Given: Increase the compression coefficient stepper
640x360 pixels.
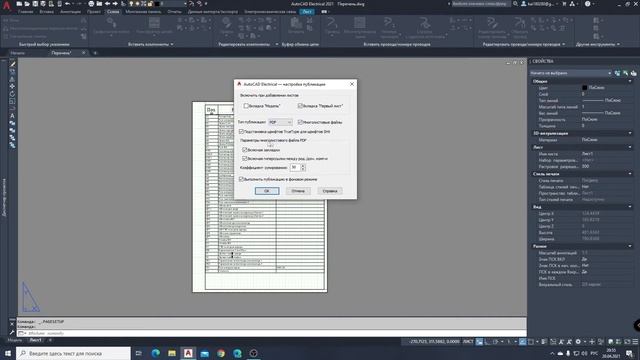Looking at the screenshot, I should coord(303,166).
